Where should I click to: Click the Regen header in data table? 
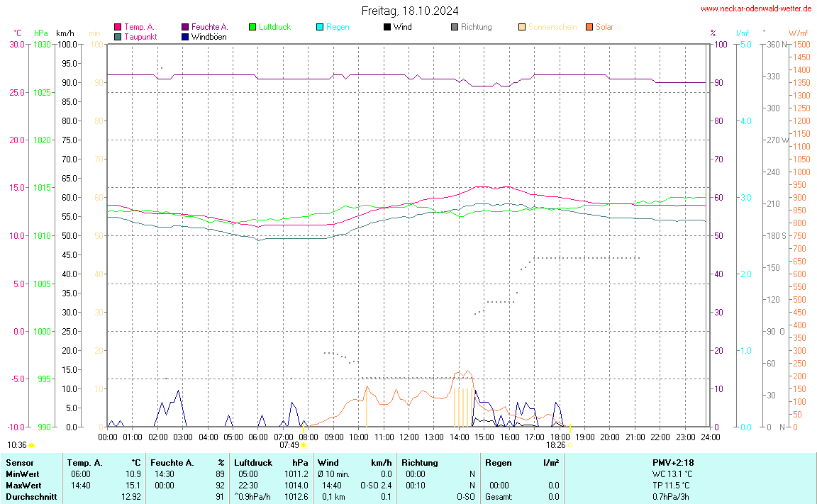[499, 462]
